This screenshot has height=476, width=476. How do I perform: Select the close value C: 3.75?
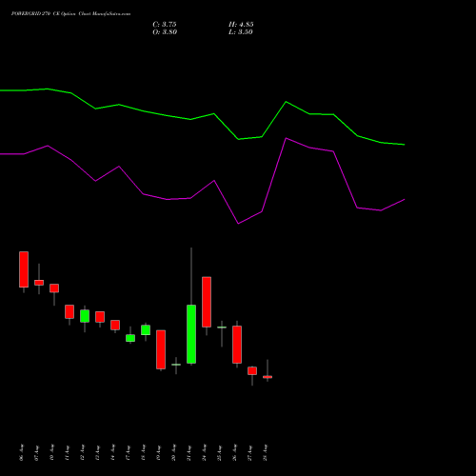point(165,25)
